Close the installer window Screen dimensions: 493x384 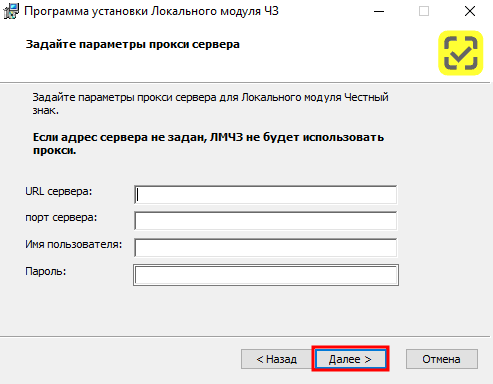point(470,11)
